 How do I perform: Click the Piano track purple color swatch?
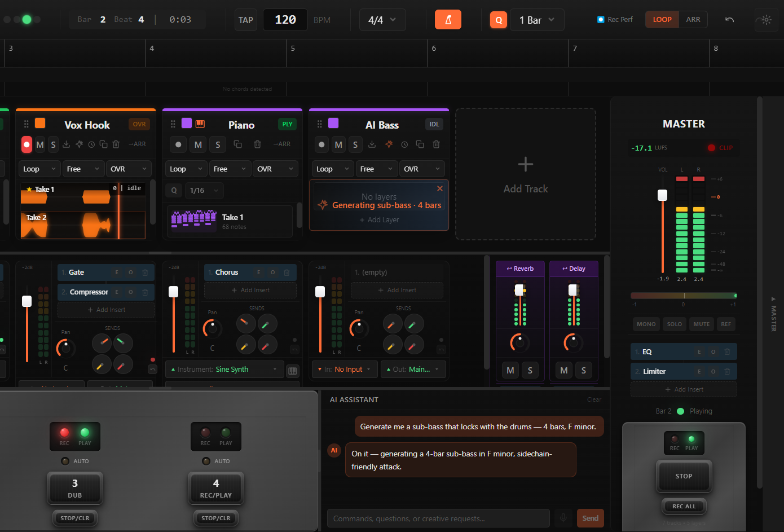point(187,124)
